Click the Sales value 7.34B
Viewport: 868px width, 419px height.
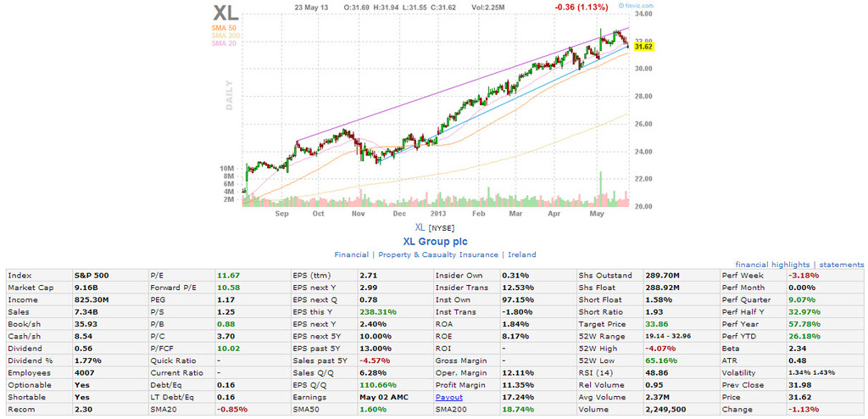click(85, 312)
